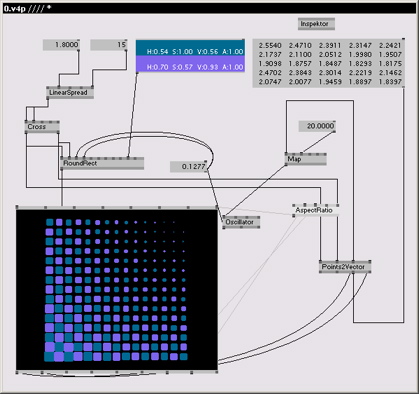This screenshot has height=394, width=419.
Task: Click the black renderer preview window
Action: [x=117, y=289]
